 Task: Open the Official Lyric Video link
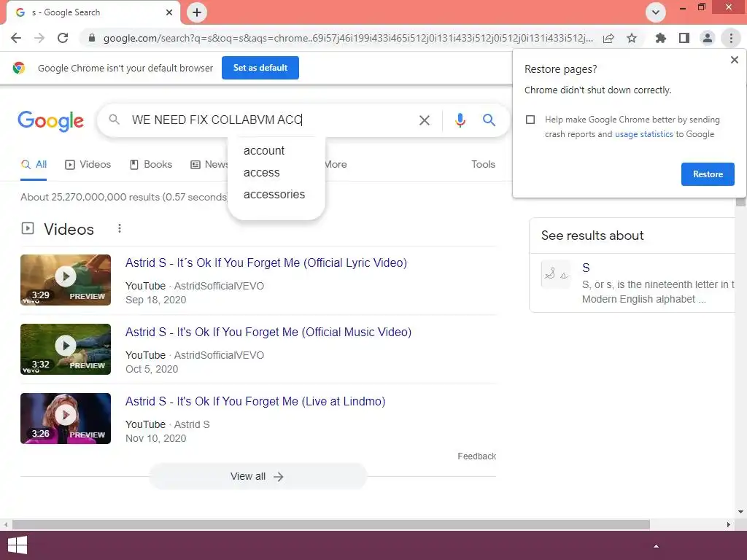click(266, 262)
